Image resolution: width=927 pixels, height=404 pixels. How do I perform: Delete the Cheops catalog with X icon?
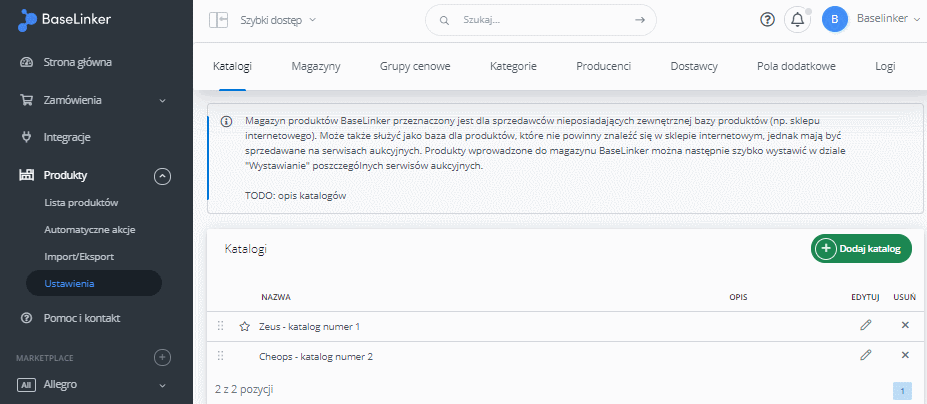pyautogui.click(x=905, y=355)
